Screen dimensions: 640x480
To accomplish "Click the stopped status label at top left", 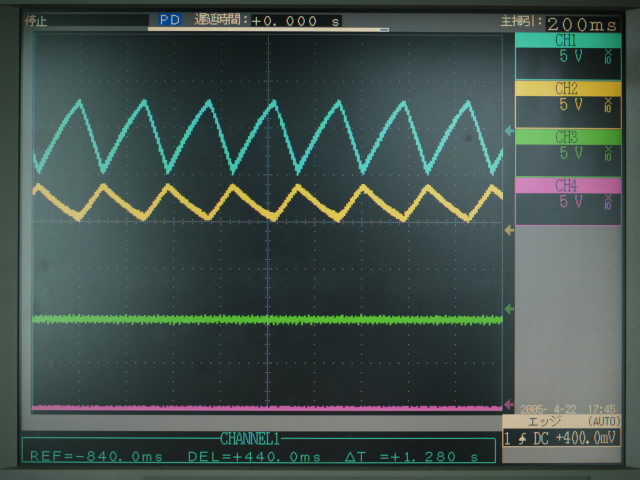I will pos(36,20).
